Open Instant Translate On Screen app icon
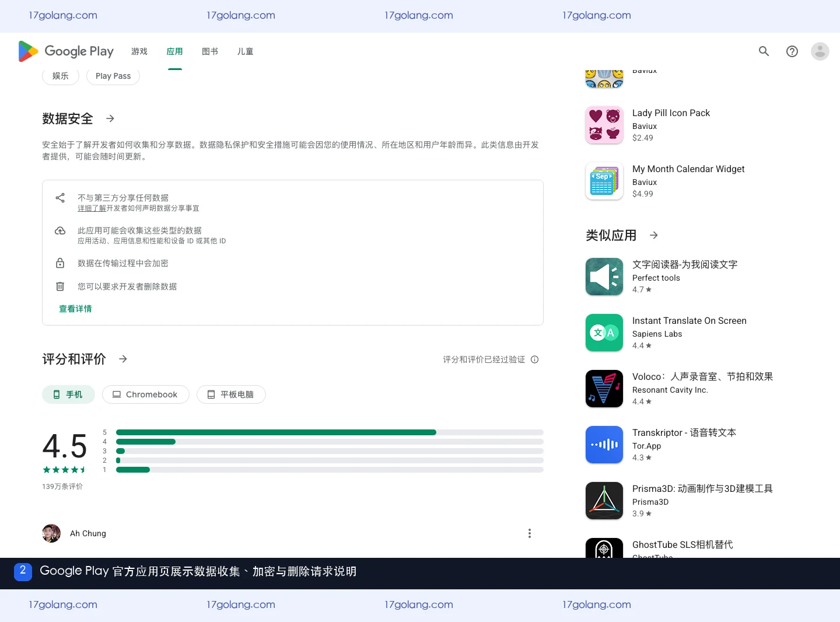 coord(604,333)
